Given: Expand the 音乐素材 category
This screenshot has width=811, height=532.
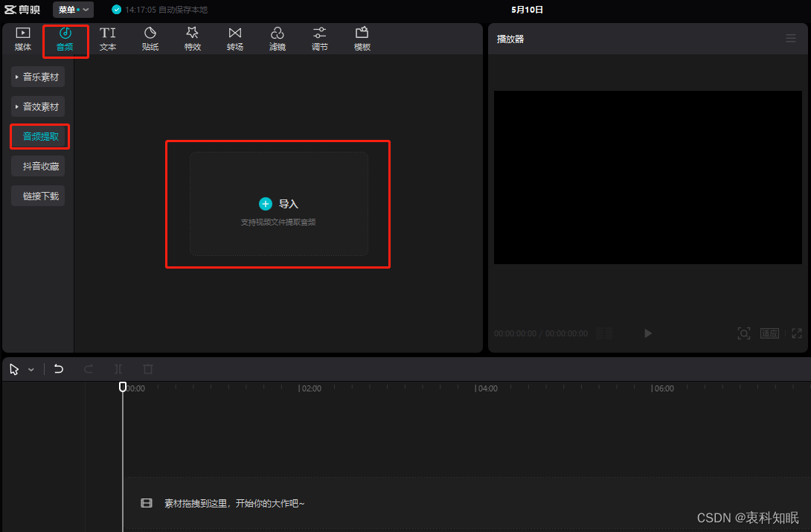Looking at the screenshot, I should (38, 77).
